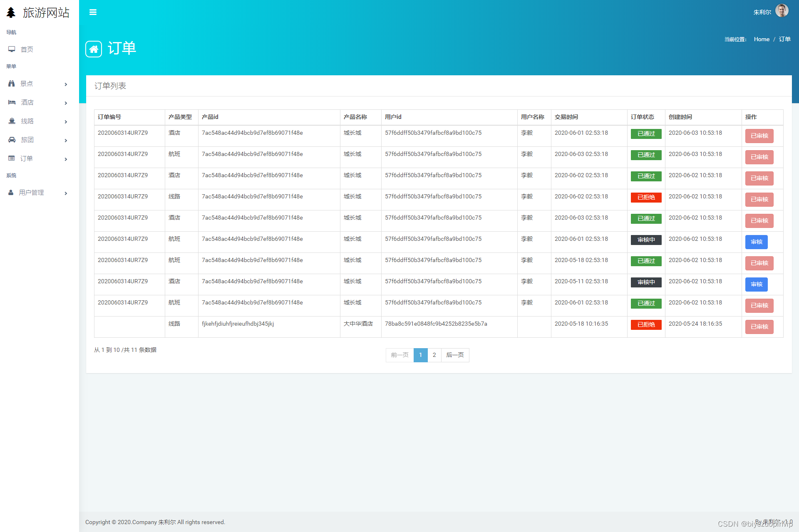Open the user avatar at top right
799x532 pixels.
click(782, 11)
